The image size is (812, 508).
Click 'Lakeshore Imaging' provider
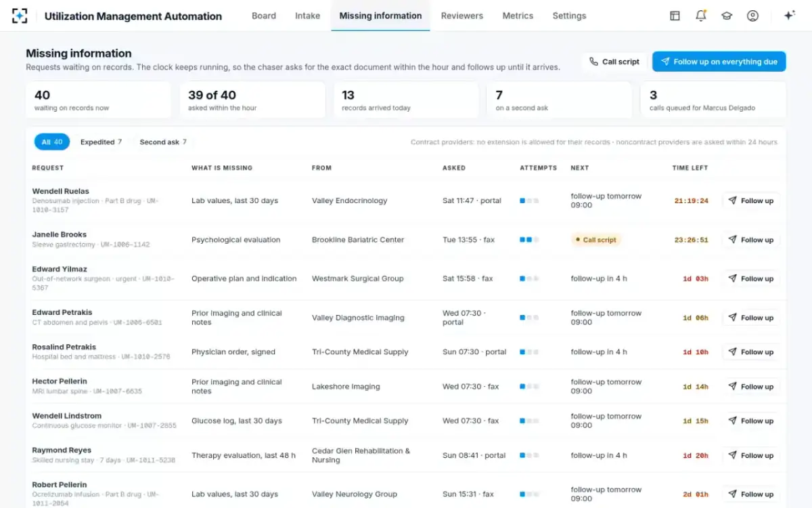(346, 387)
